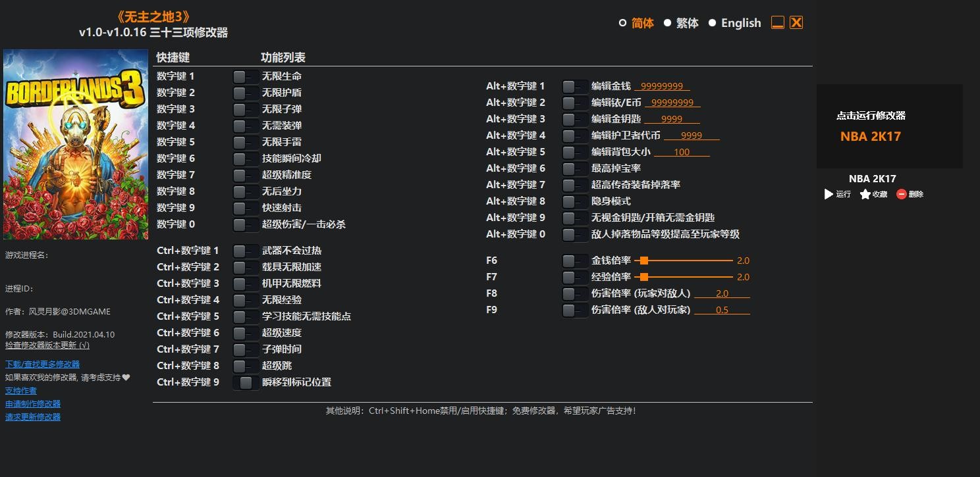This screenshot has height=477, width=980.
Task: Select the 简体 language option
Action: (x=636, y=23)
